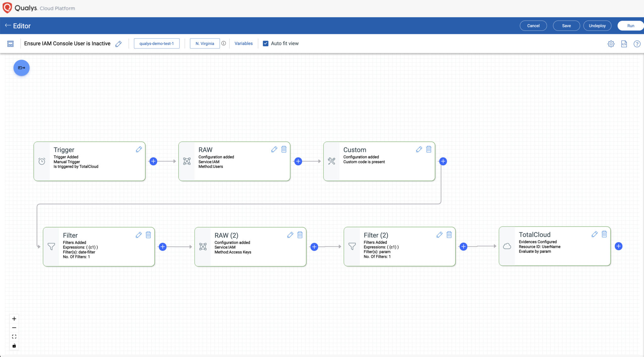The height and width of the screenshot is (357, 644).
Task: Edit the Custom node with its pencil icon
Action: point(419,149)
